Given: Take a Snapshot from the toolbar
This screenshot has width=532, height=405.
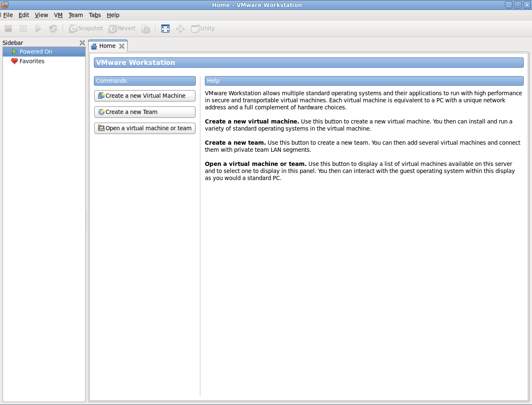Looking at the screenshot, I should 86,29.
